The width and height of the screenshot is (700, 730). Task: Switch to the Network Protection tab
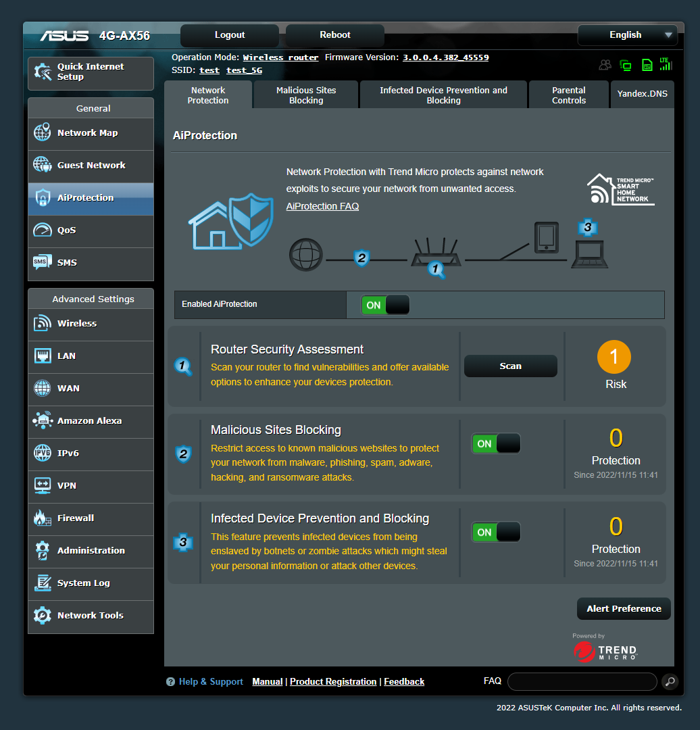point(208,95)
